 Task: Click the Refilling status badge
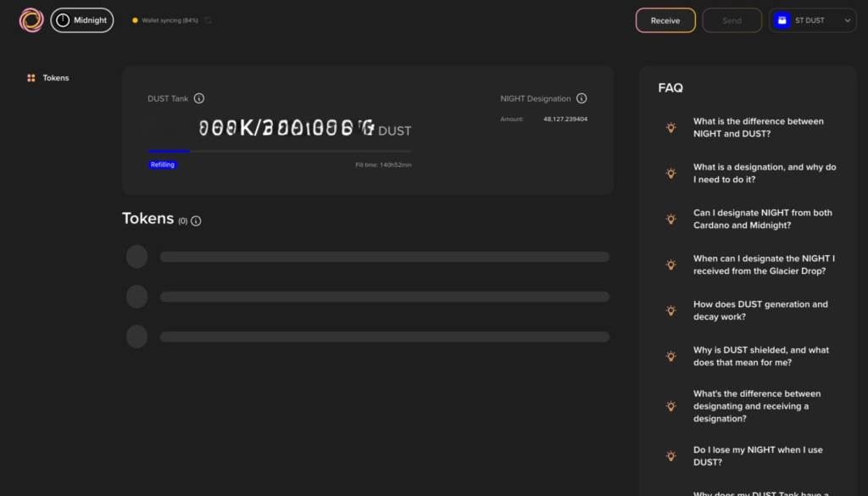[x=163, y=164]
